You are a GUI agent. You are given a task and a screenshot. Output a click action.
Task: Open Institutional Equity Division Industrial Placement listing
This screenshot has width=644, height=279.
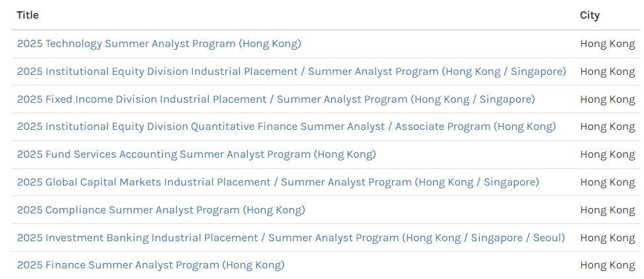click(x=292, y=72)
